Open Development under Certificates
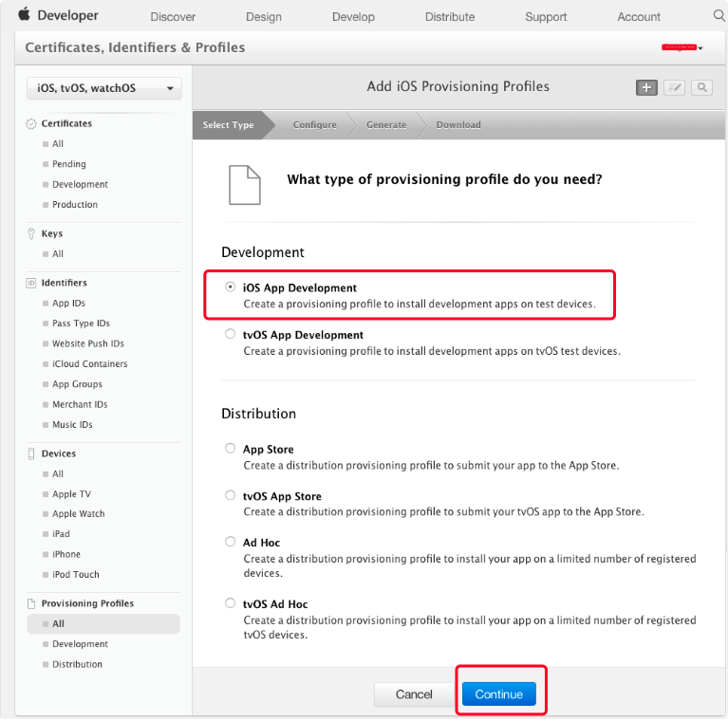The width and height of the screenshot is (728, 721). 80,185
